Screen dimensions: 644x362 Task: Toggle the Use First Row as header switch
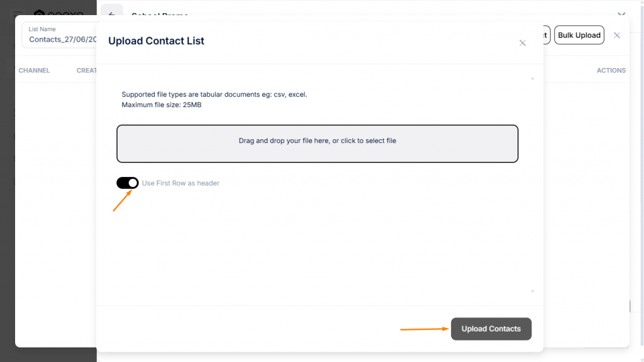click(127, 183)
